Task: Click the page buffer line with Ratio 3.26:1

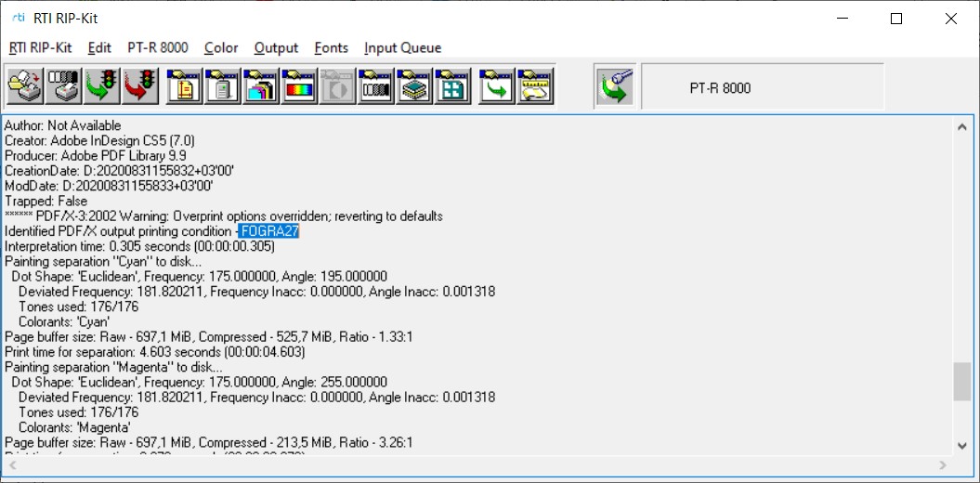Action: 209,442
